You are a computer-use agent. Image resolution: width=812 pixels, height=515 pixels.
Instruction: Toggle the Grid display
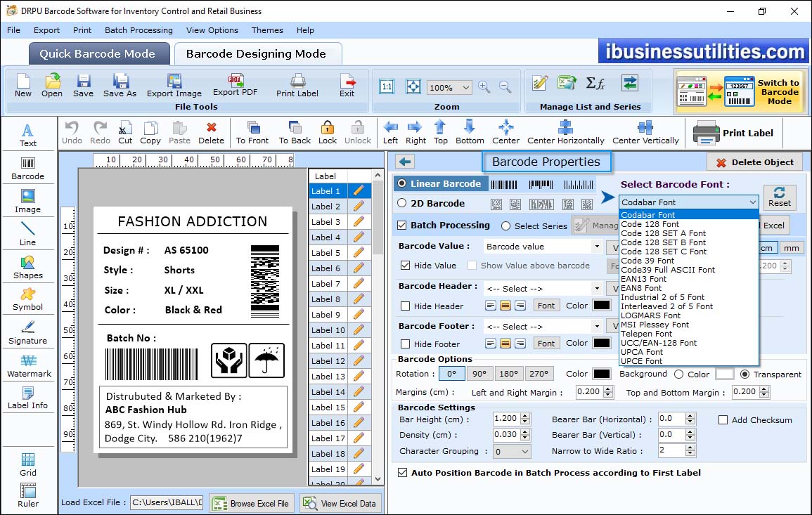pyautogui.click(x=28, y=464)
